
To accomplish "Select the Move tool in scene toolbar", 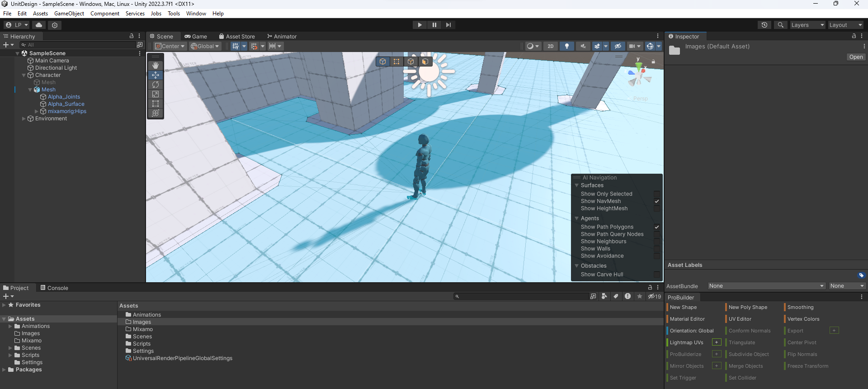I will pos(156,75).
